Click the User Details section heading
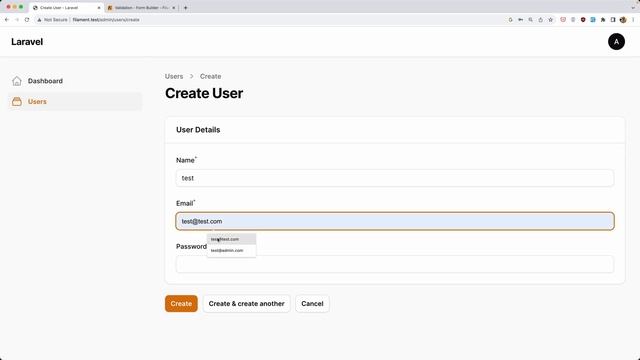This screenshot has height=360, width=640. 198,130
